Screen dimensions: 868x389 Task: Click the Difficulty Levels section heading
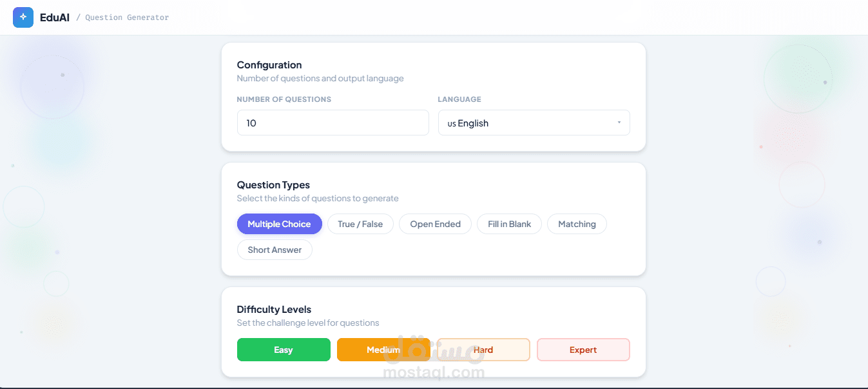274,309
